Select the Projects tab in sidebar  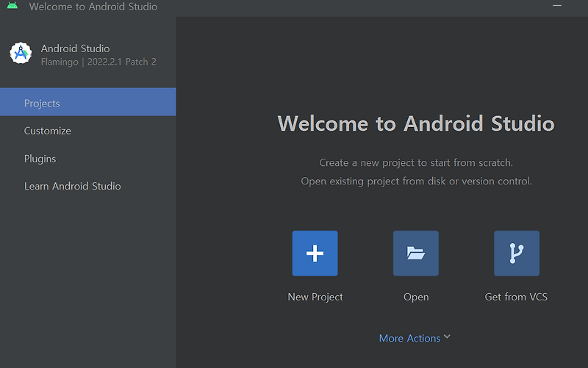[87, 102]
